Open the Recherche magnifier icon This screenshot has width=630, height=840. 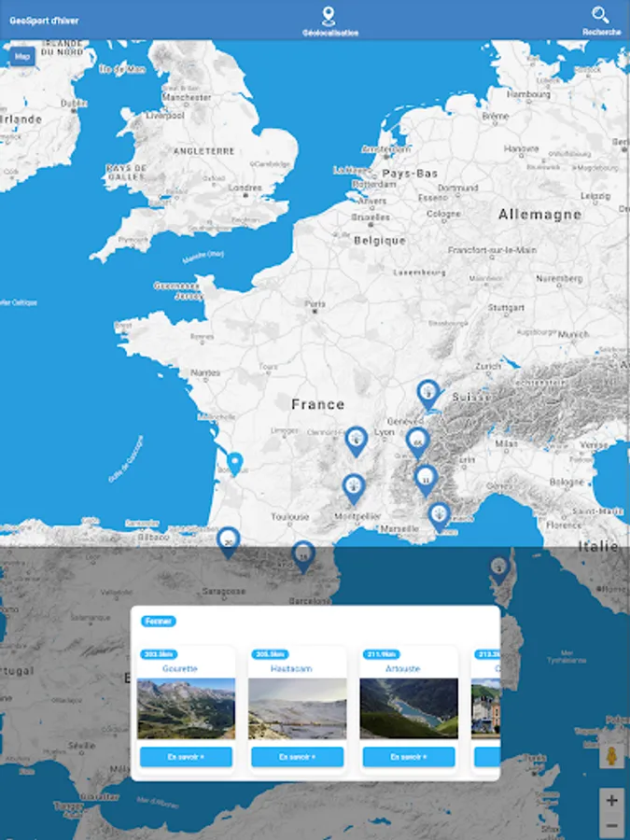600,15
